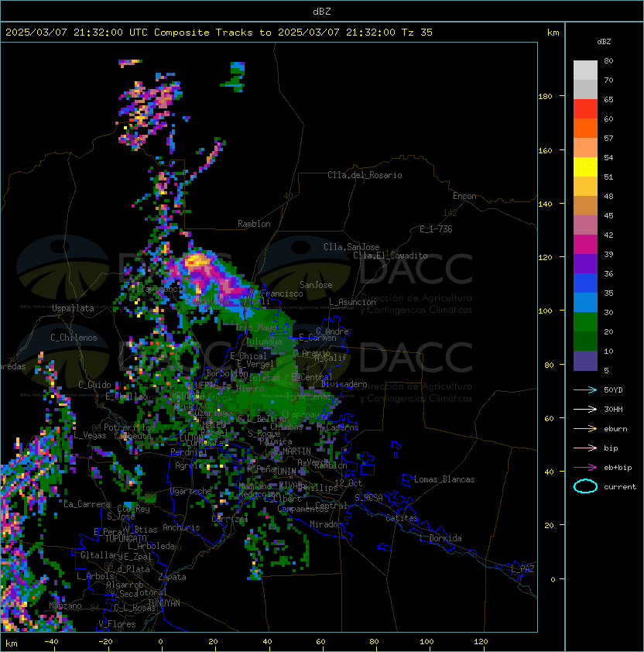Viewport: 644px width, 652px height.
Task: Click the 'Clla.del_Rosario' map label
Action: (365, 175)
